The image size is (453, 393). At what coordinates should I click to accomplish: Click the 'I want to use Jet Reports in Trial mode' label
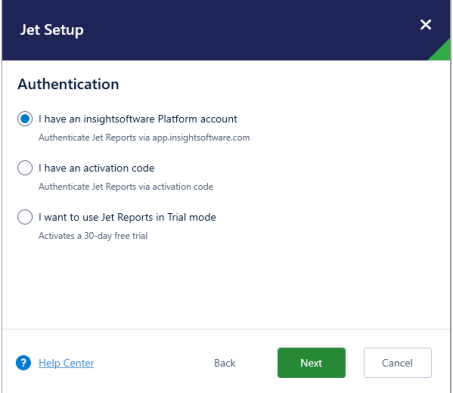coord(127,217)
